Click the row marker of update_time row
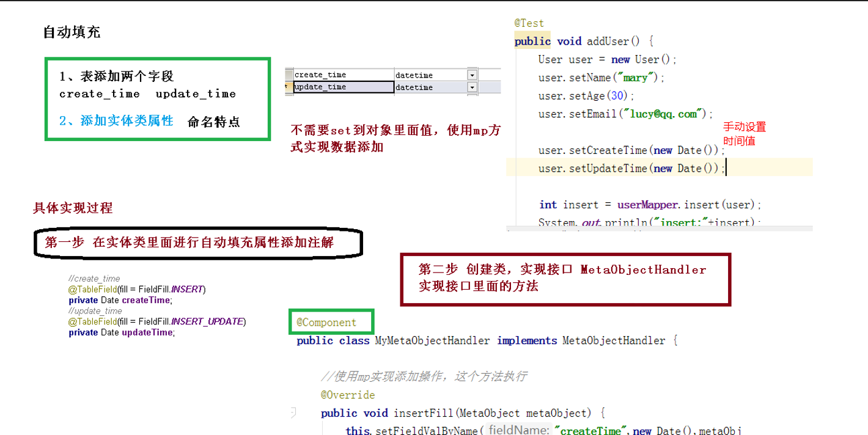Screen dimensions: 868x435 (289, 87)
